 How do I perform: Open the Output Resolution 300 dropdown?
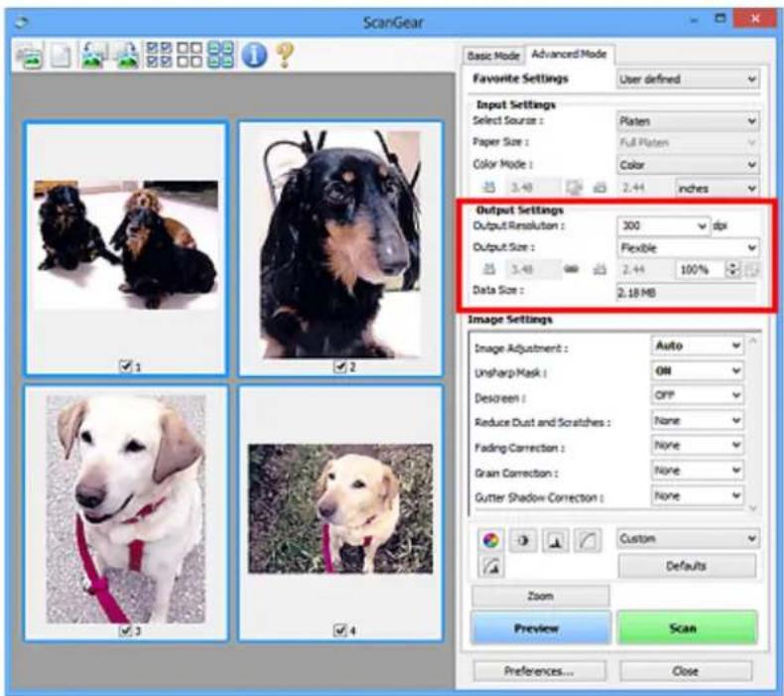tap(664, 225)
